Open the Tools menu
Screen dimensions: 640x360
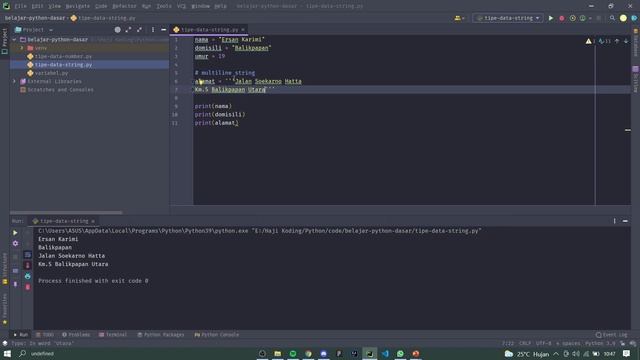point(164,6)
